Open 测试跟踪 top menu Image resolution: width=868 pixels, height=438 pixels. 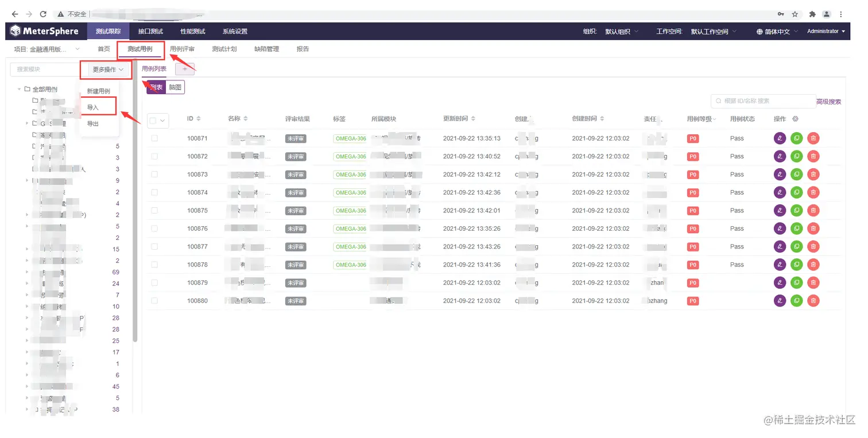(108, 31)
